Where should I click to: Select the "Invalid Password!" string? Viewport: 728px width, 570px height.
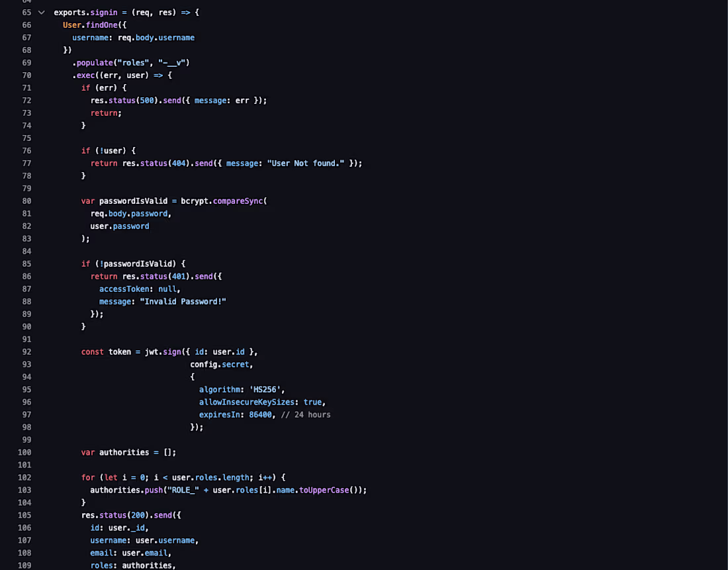[183, 301]
